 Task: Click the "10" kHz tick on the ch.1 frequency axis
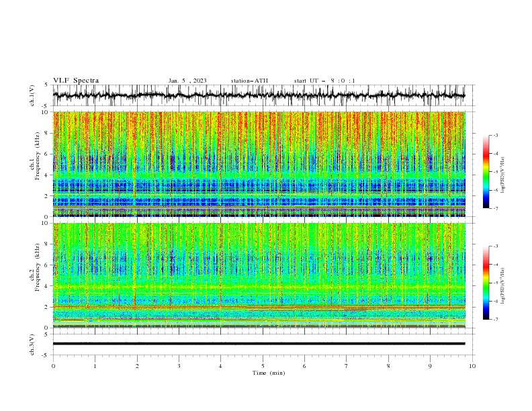[x=46, y=112]
